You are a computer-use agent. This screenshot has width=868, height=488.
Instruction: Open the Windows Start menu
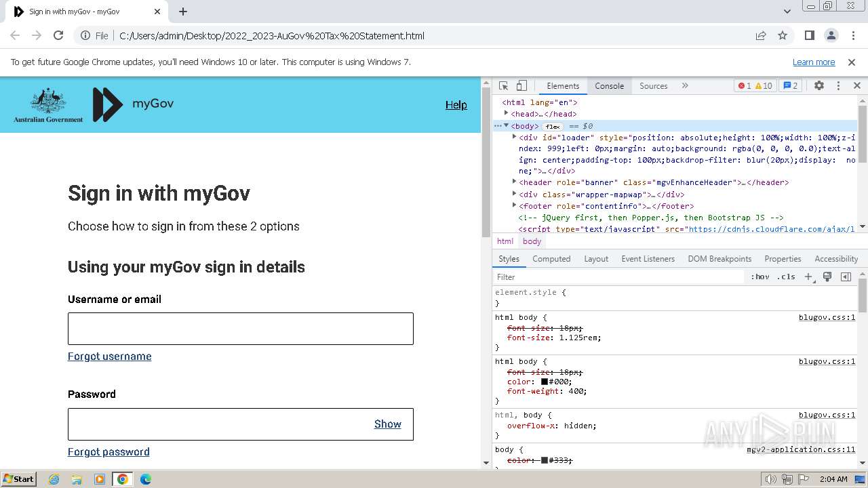pos(18,479)
